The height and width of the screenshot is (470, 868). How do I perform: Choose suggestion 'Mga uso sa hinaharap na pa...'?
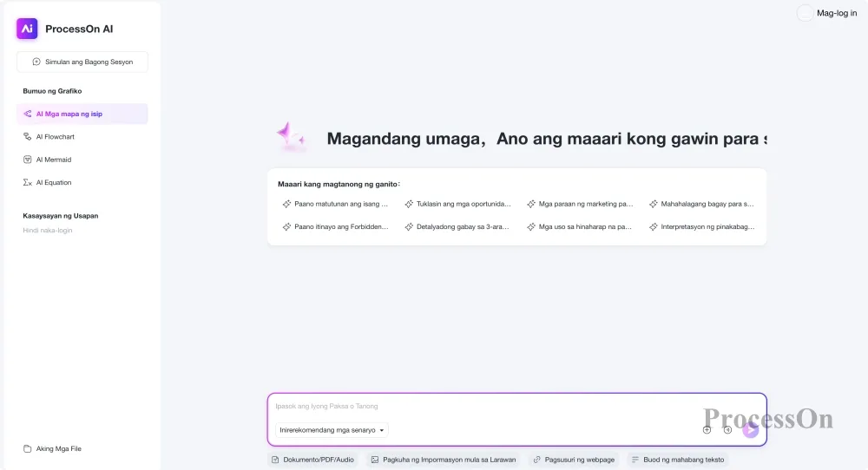(x=580, y=226)
